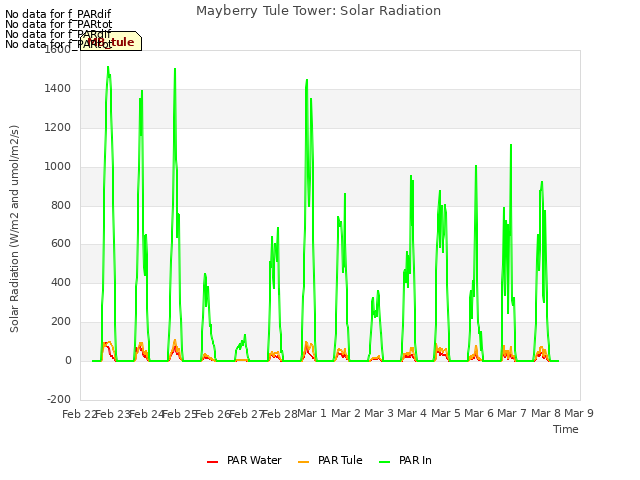The height and width of the screenshot is (480, 640).
Task: Click the chart title Mayberry Tule Tower
Action: [318, 11]
